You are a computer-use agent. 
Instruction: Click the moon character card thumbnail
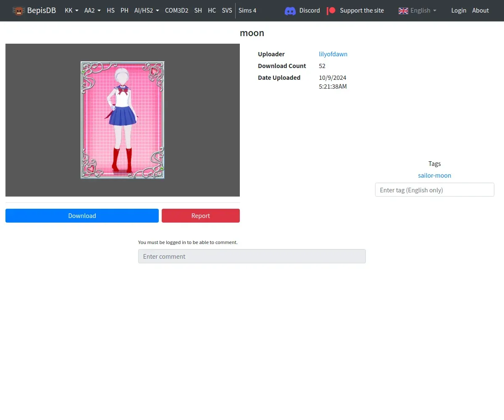[x=123, y=120]
